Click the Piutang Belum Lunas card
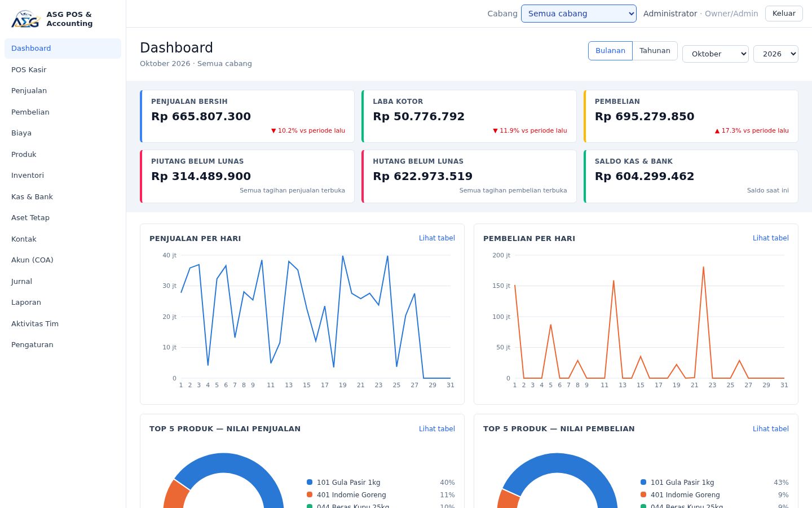This screenshot has height=508, width=812. tap(247, 176)
